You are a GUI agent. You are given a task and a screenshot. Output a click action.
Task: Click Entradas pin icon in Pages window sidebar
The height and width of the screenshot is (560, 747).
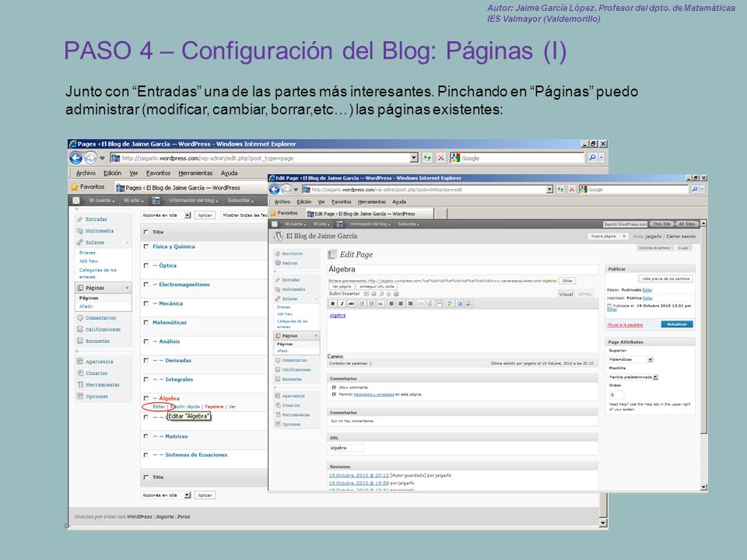80,219
